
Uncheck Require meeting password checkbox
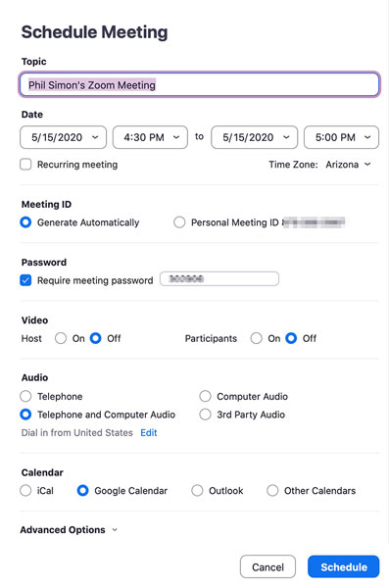pyautogui.click(x=25, y=280)
